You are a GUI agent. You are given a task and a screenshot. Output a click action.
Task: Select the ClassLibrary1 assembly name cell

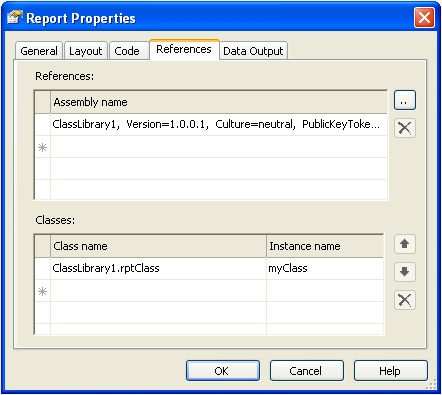click(219, 124)
